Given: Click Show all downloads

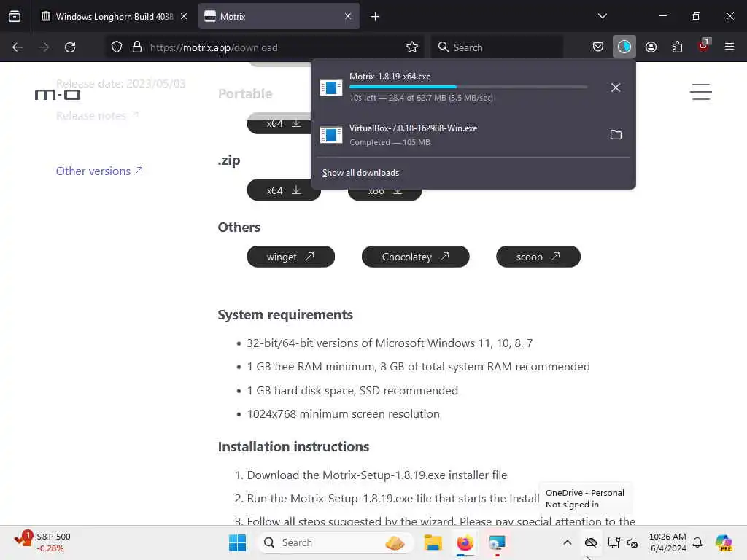Looking at the screenshot, I should (x=360, y=173).
